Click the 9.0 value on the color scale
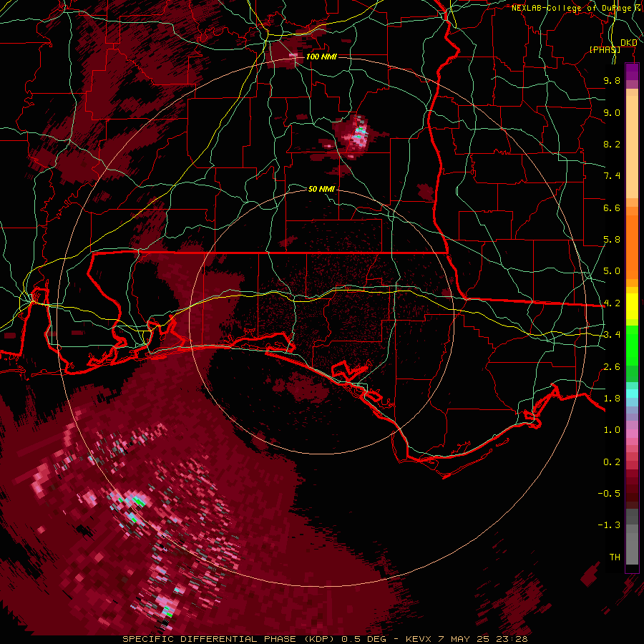The image size is (644, 644). [x=612, y=112]
